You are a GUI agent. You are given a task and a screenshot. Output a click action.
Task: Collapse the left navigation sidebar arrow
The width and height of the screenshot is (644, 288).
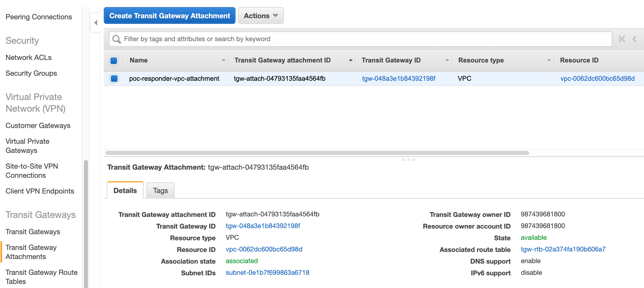point(96,23)
